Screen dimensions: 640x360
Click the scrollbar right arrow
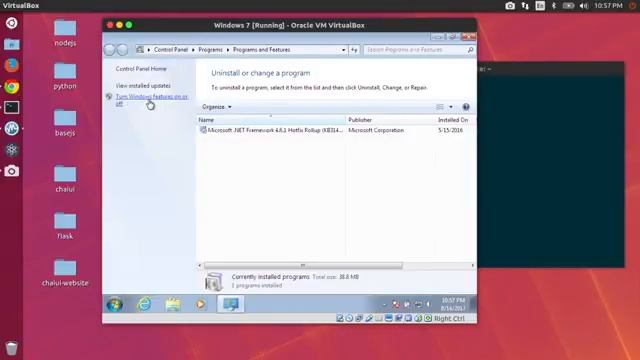click(472, 266)
